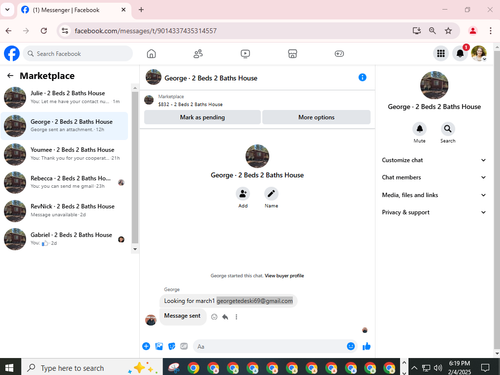Click George chat title in header
The height and width of the screenshot is (375, 500).
pyautogui.click(x=211, y=78)
